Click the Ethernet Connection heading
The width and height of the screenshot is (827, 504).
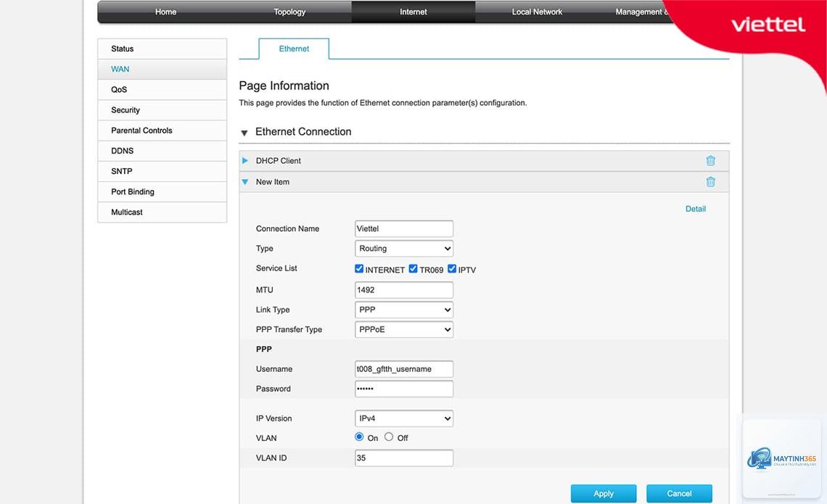click(303, 132)
